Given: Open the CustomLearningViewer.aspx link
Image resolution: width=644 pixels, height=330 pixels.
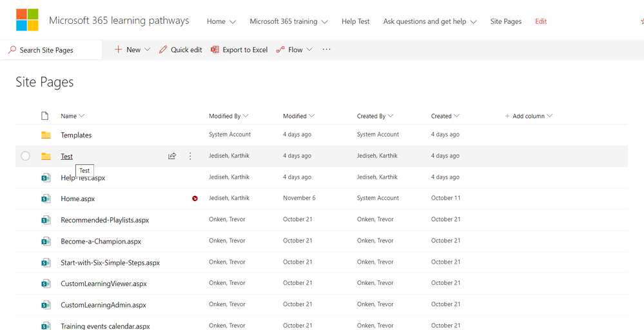Looking at the screenshot, I should (x=104, y=284).
